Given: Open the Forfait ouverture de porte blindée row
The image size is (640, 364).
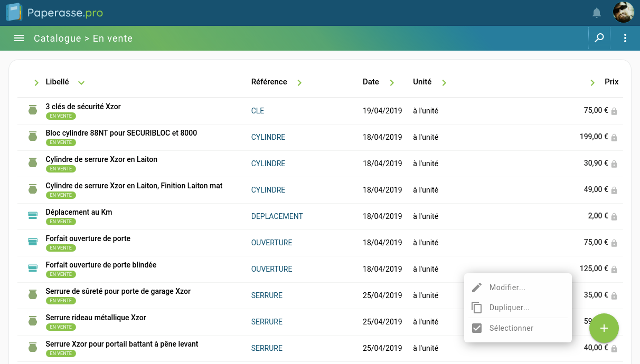Looking at the screenshot, I should tap(101, 265).
